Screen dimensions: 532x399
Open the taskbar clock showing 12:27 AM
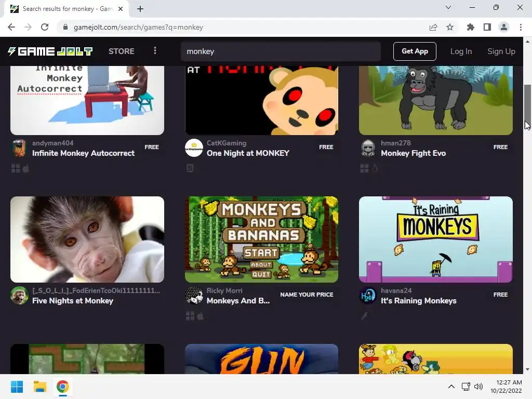[x=506, y=387]
